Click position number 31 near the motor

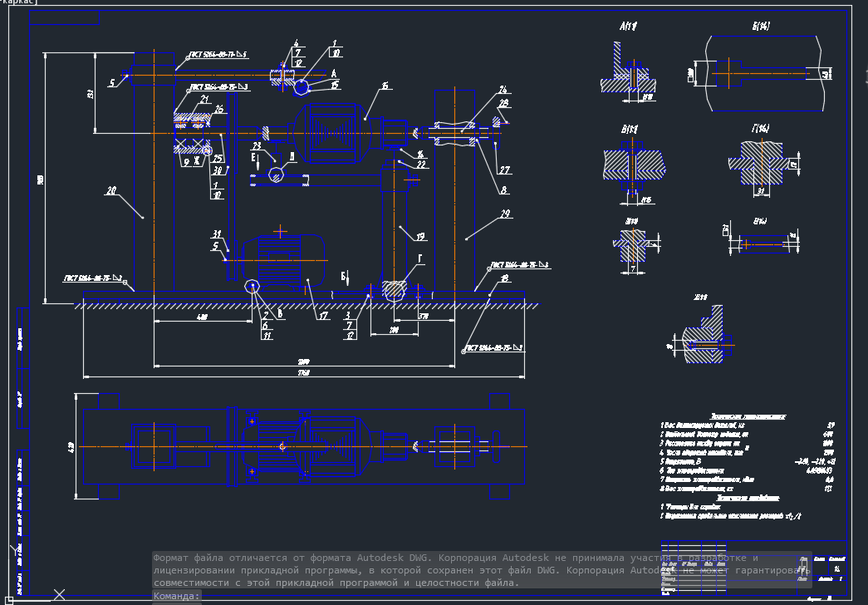217,234
